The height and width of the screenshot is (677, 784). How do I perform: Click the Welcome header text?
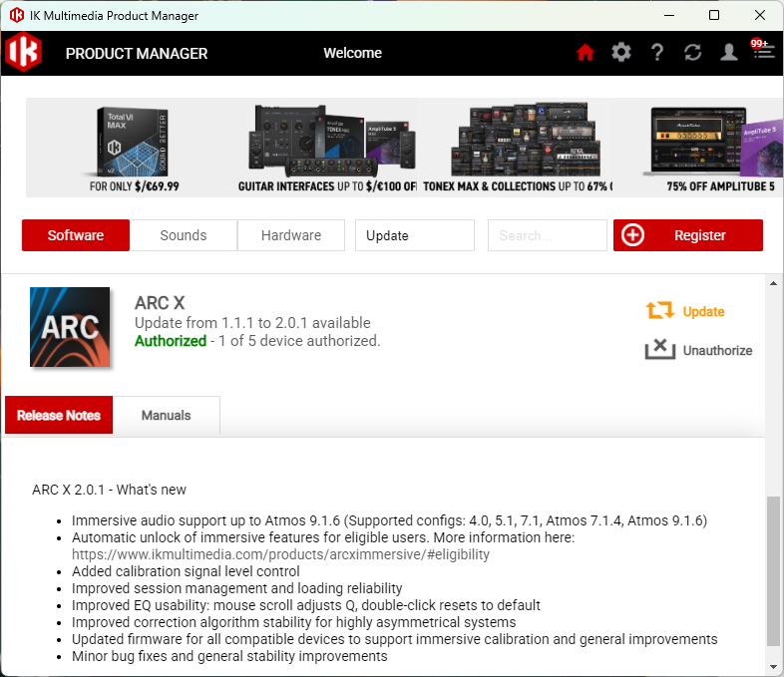coord(352,53)
